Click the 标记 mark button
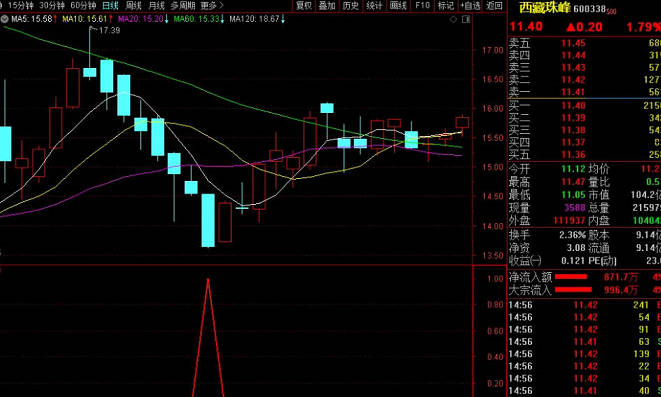Viewport: 661px width, 397px height. pyautogui.click(x=445, y=5)
